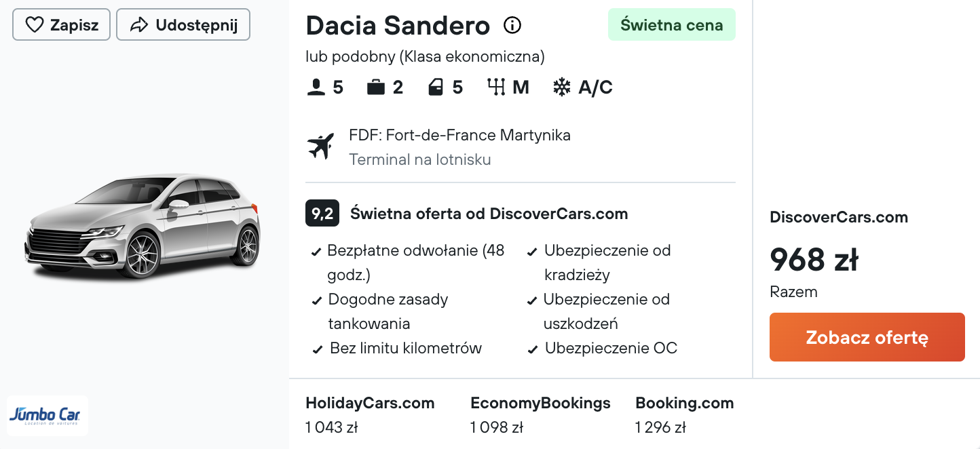Click the car doors icon
Screen dimensions: 980x449
coord(436,87)
